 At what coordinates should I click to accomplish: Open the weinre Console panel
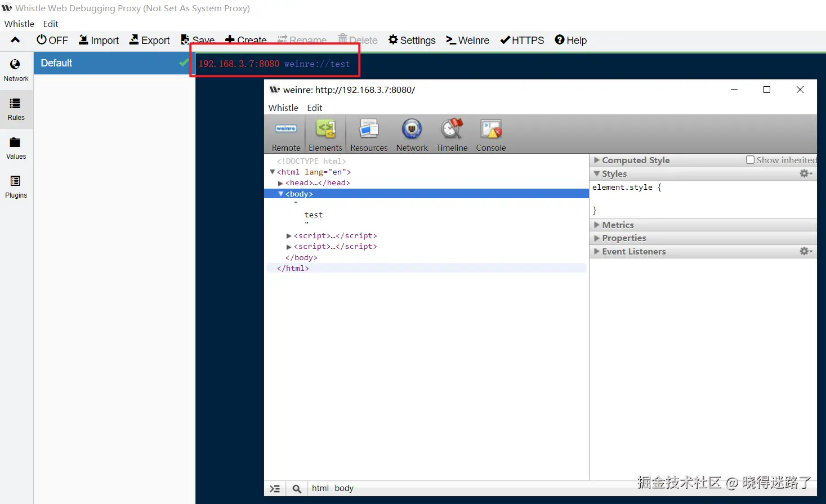coord(491,135)
